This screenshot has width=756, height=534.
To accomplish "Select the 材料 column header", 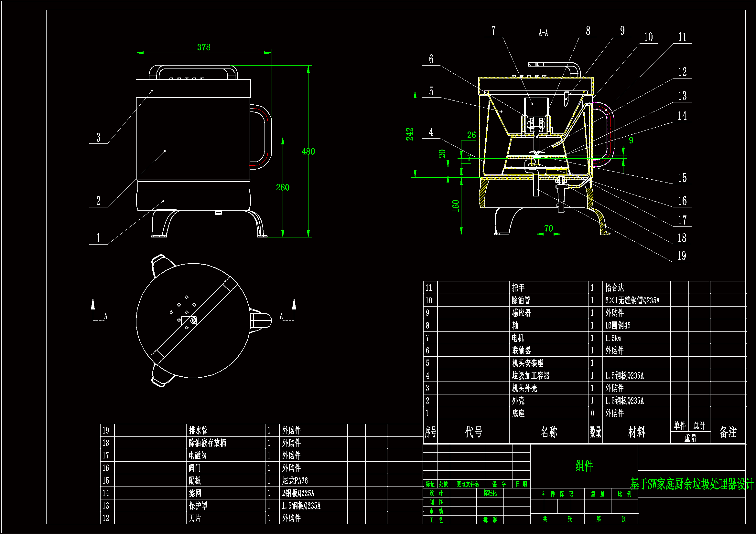I will (x=636, y=432).
